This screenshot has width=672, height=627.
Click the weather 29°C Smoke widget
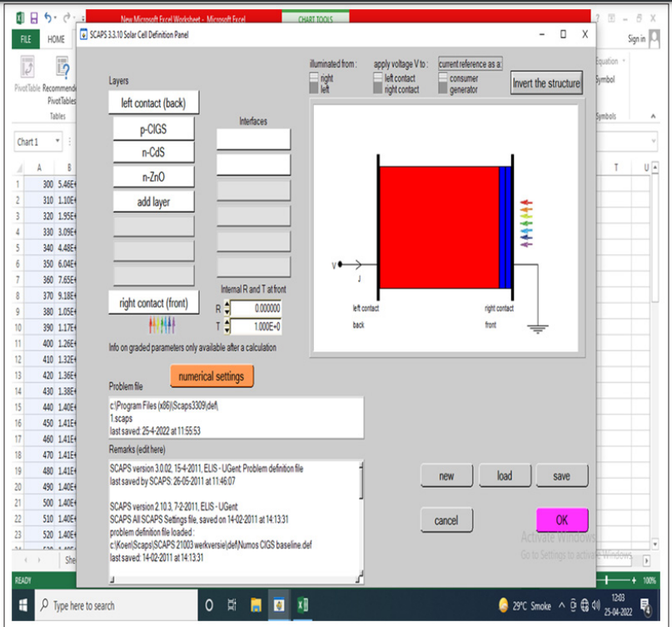point(525,605)
